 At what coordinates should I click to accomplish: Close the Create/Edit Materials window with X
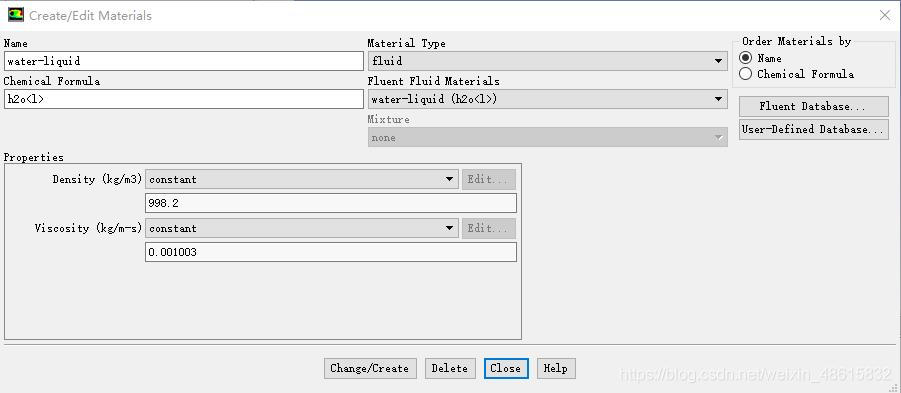(885, 16)
